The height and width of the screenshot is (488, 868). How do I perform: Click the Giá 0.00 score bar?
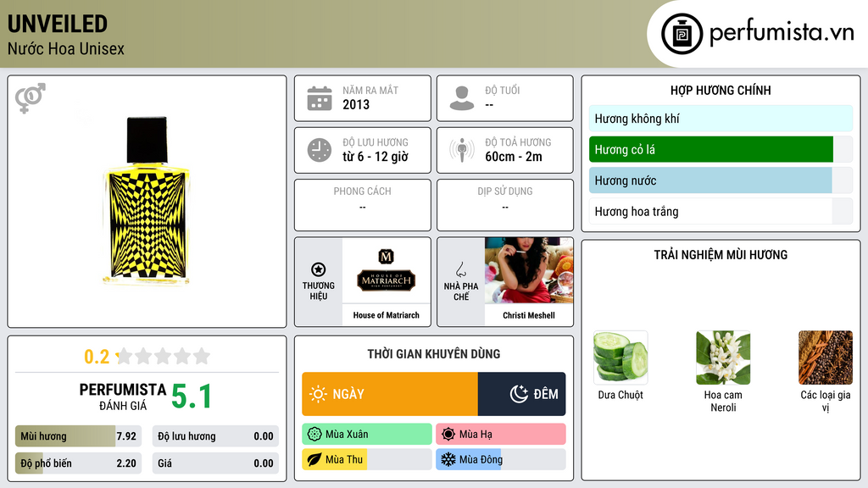[x=215, y=463]
